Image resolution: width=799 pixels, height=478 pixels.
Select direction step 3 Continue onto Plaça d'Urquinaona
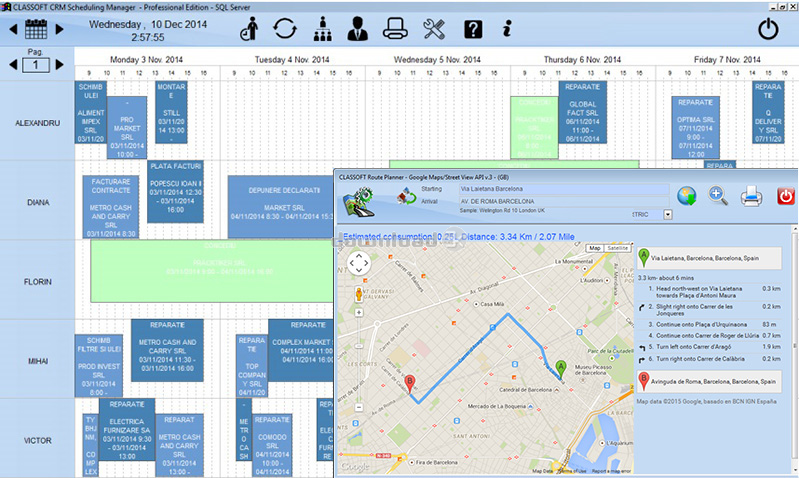pyautogui.click(x=709, y=325)
